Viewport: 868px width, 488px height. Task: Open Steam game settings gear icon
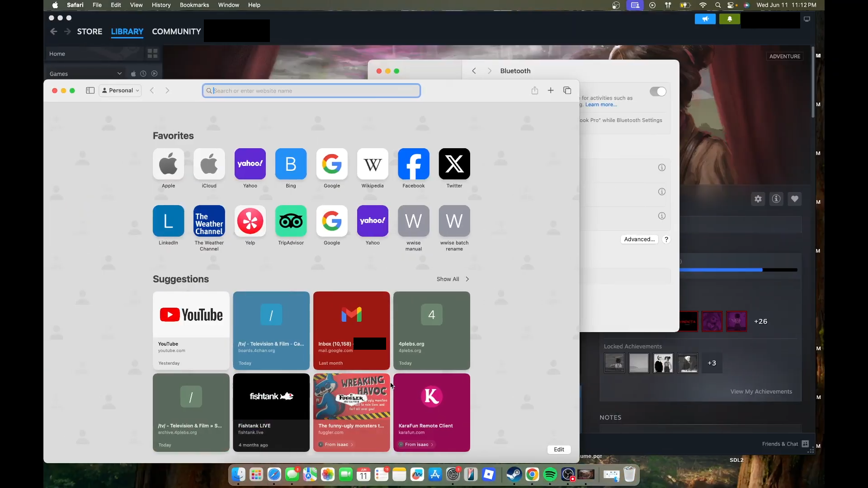click(x=758, y=199)
